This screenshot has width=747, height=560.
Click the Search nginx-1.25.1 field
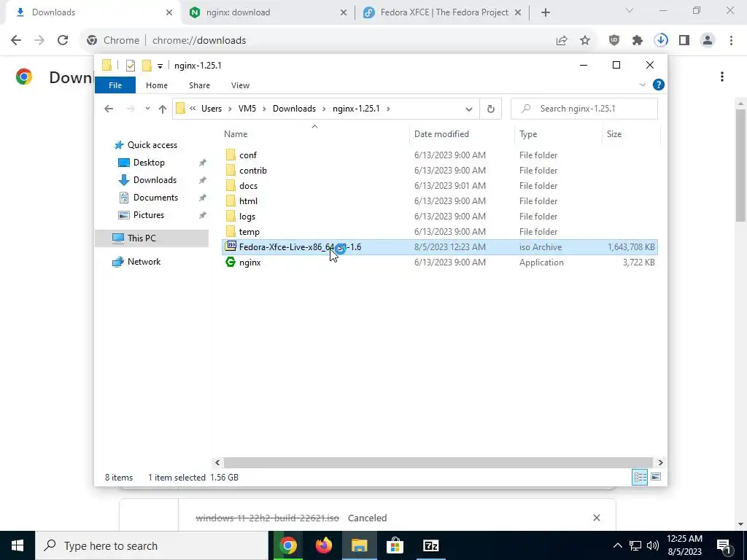coord(584,109)
